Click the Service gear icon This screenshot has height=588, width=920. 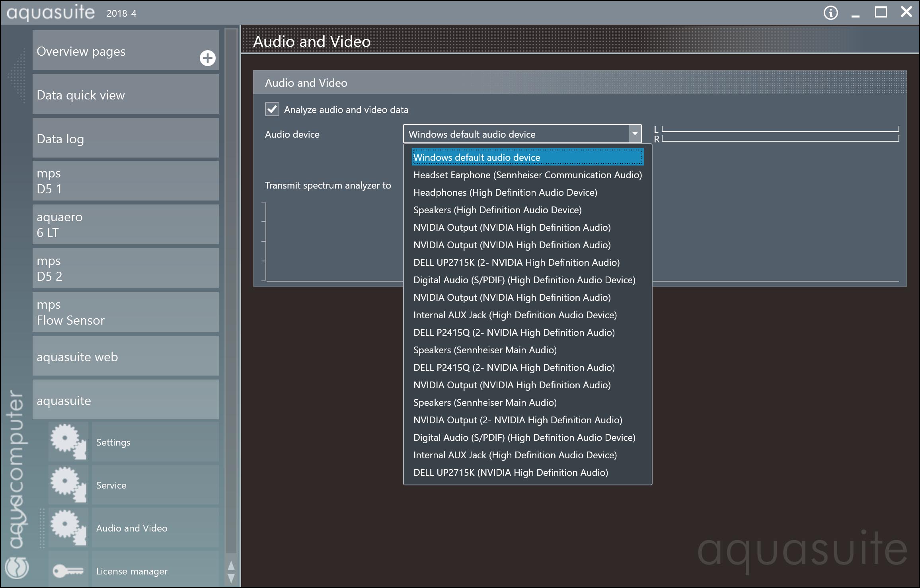68,485
